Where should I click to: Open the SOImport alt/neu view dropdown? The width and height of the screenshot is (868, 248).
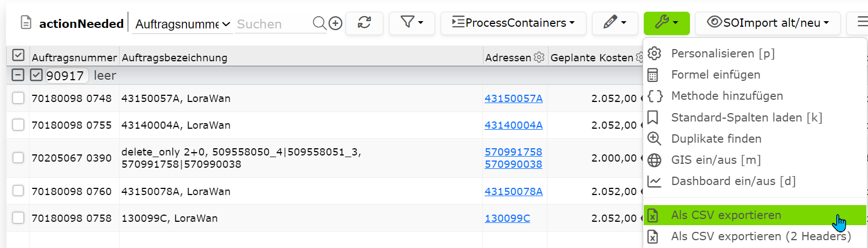point(767,23)
